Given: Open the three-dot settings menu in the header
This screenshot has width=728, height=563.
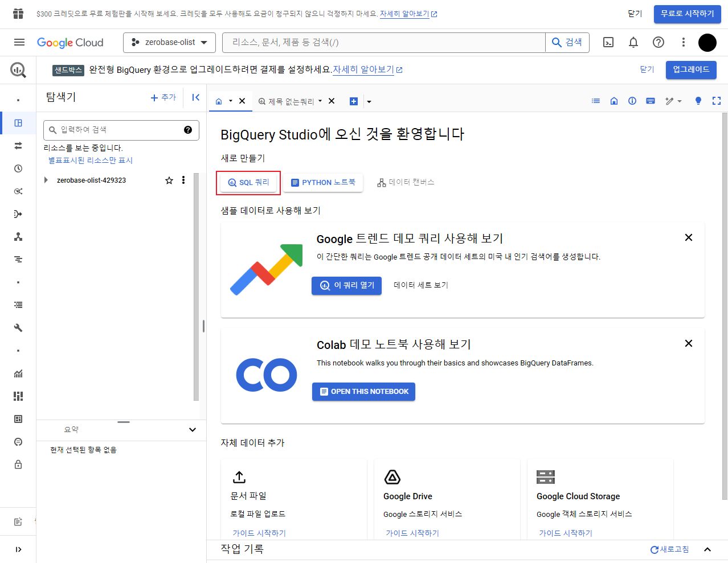Looking at the screenshot, I should [x=684, y=42].
